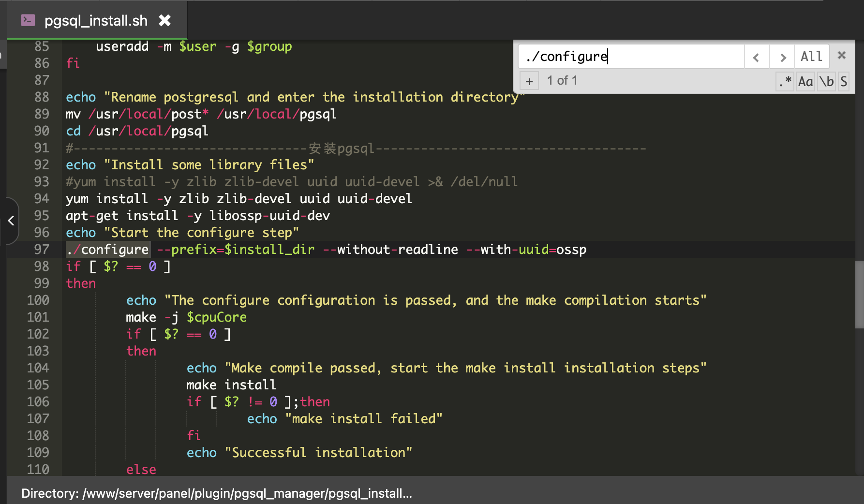Select the pgsql_install.sh tab
This screenshot has height=504, width=864.
point(96,21)
